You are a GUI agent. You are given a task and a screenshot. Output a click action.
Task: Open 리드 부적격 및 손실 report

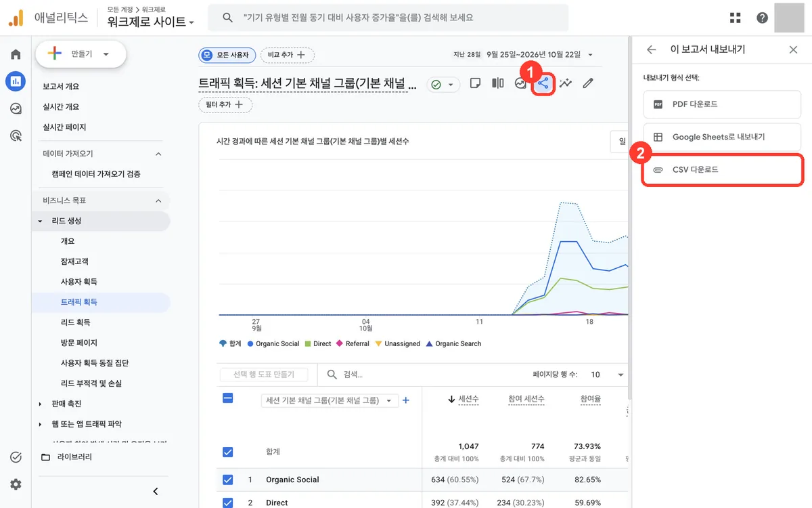91,383
